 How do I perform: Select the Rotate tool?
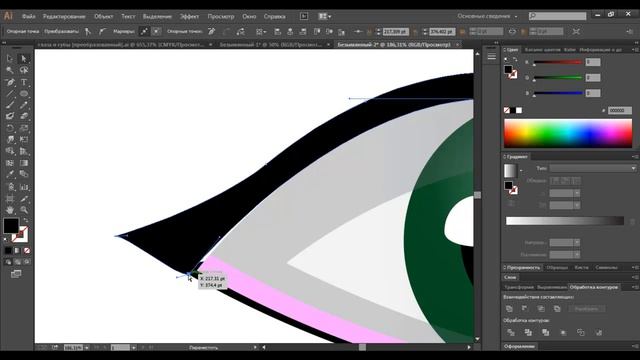10,128
